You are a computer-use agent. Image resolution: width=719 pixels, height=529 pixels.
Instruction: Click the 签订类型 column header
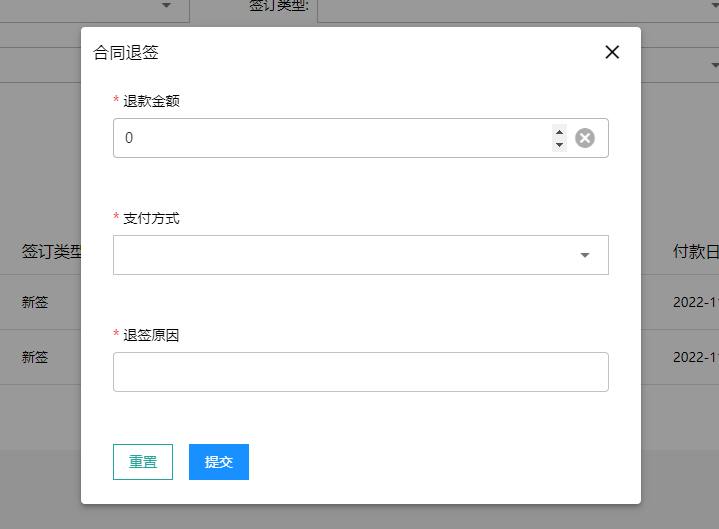tap(51, 252)
